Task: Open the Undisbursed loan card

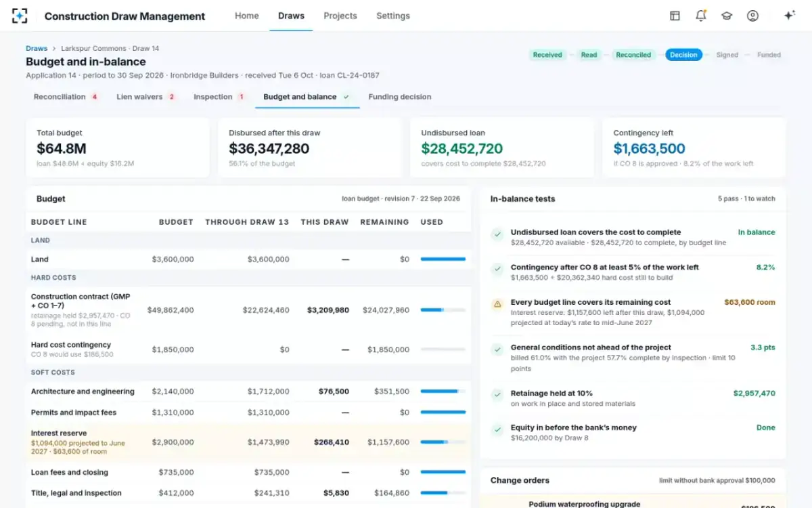Action: [x=502, y=148]
